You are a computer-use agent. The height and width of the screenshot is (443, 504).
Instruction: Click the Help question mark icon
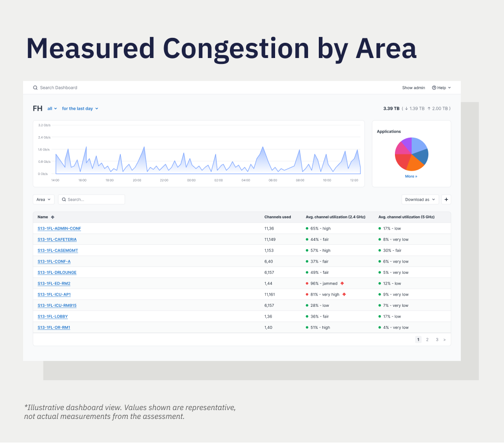[x=434, y=88]
